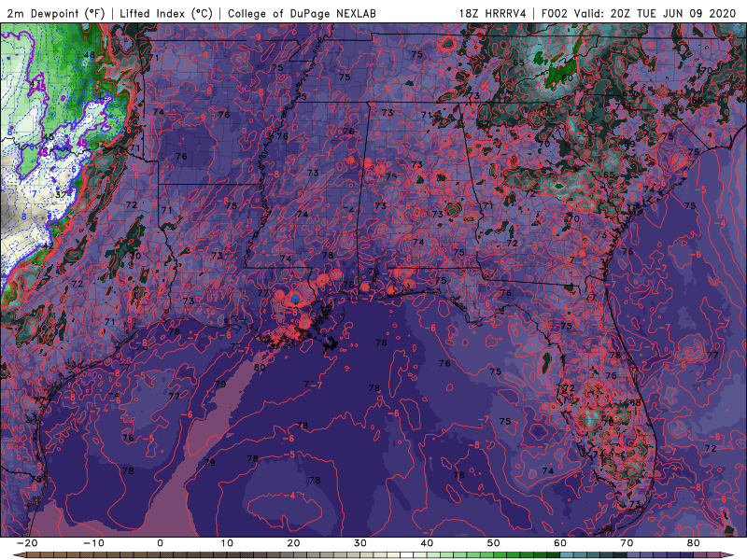Click the dewpoint value 48 on the map
Screen dimensions: 747x560
pyautogui.click(x=89, y=55)
